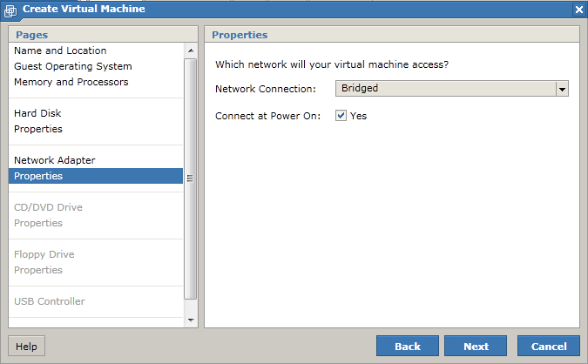Click scroll up arrow in Pages list
The height and width of the screenshot is (364, 588).
(191, 51)
